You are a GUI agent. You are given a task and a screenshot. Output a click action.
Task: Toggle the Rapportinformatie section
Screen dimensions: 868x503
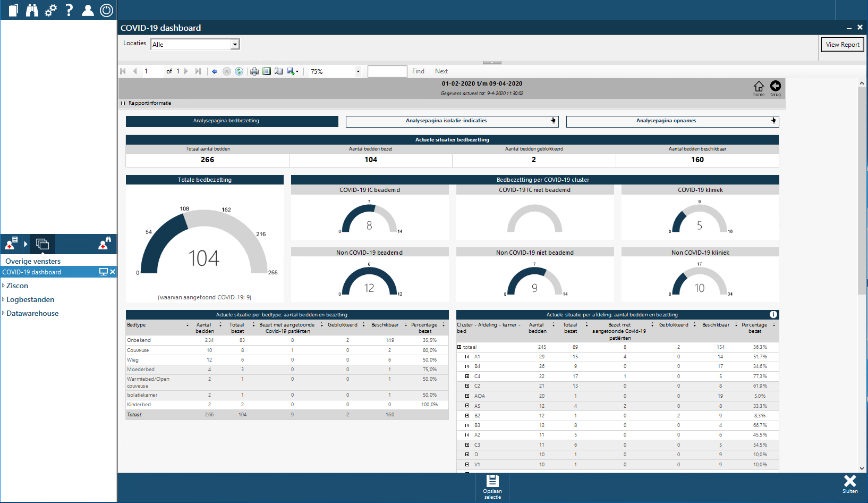pyautogui.click(x=123, y=103)
